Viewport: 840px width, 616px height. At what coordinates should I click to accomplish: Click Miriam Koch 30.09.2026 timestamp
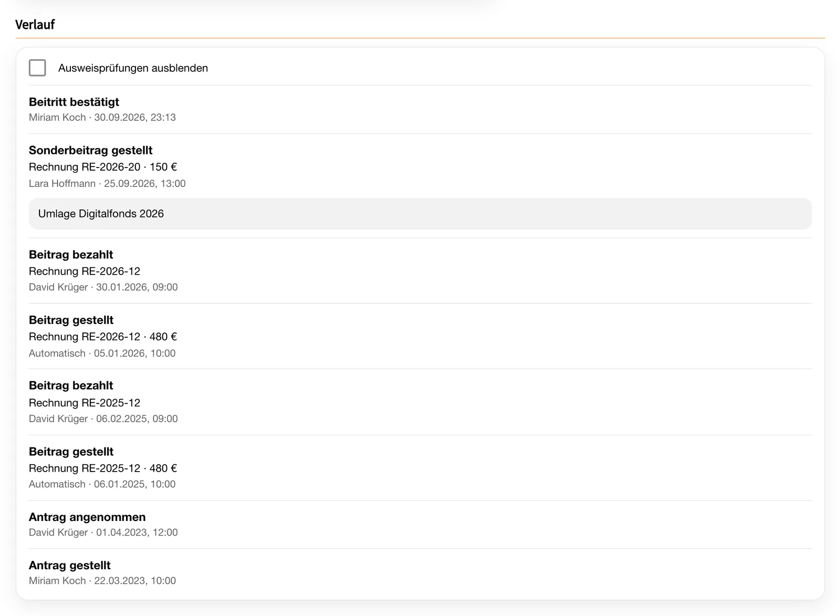pos(102,117)
